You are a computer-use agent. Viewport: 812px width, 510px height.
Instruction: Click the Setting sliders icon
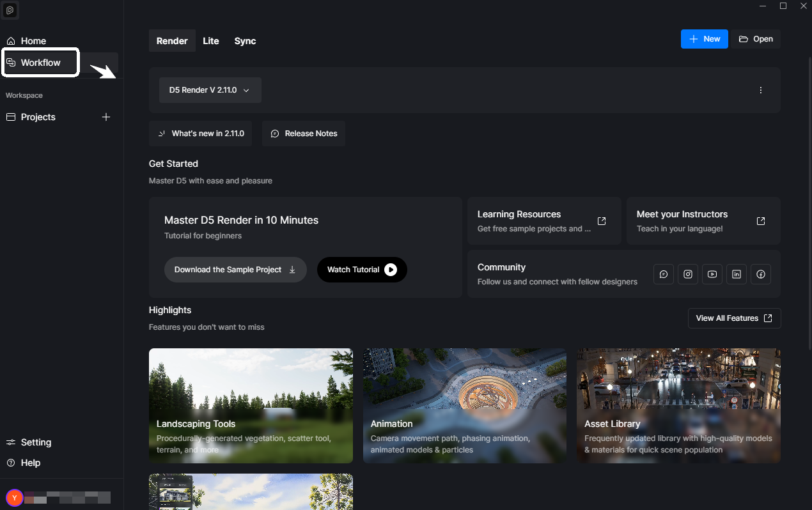tap(11, 442)
